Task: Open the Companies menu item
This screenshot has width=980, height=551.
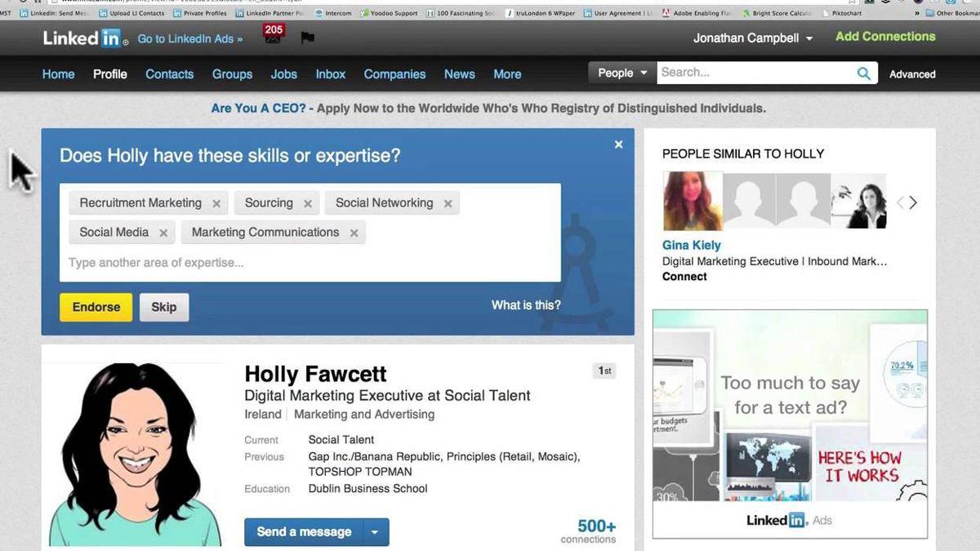Action: pyautogui.click(x=394, y=73)
